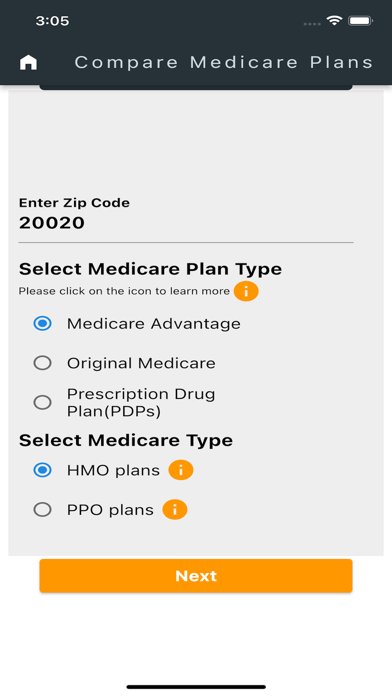Image resolution: width=392 pixels, height=696 pixels.
Task: Tap the Medicare Advantage label text
Action: [154, 324]
